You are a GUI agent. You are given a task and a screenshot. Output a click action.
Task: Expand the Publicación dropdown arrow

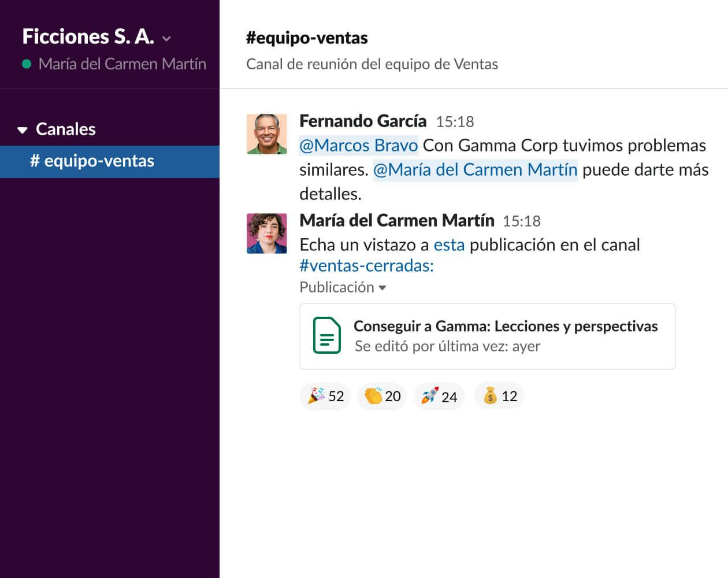click(x=382, y=288)
